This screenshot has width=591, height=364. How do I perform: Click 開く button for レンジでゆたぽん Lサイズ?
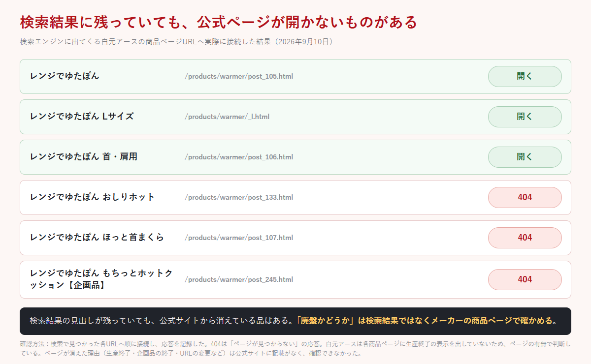[x=525, y=117]
